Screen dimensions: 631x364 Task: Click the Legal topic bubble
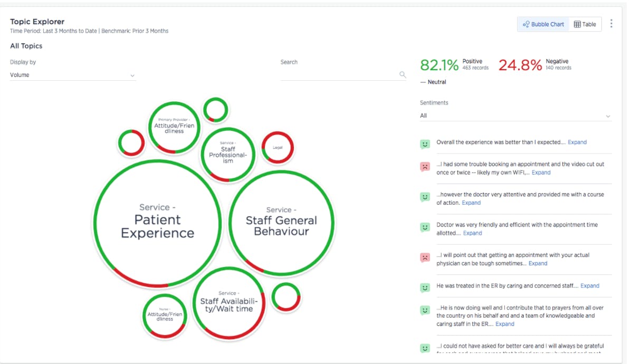[278, 148]
